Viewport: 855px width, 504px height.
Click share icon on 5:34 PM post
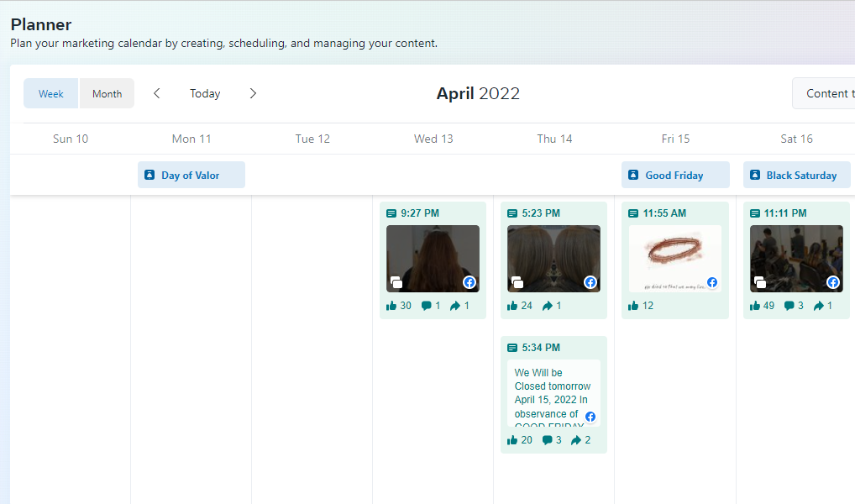[576, 439]
